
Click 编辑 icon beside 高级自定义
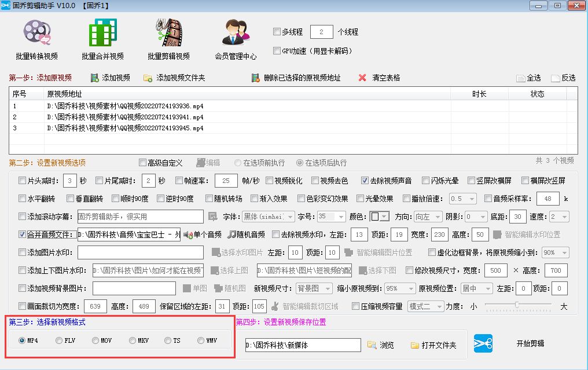(x=201, y=163)
